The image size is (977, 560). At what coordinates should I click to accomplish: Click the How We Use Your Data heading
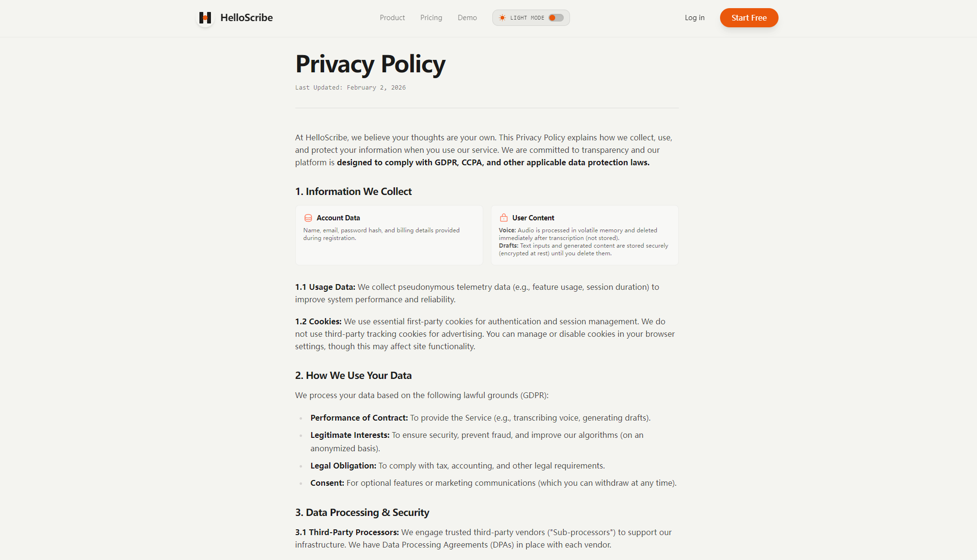(x=353, y=376)
